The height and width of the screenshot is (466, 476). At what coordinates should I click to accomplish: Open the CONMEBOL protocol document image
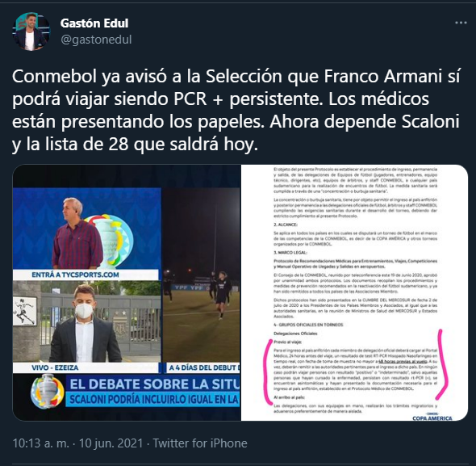pyautogui.click(x=354, y=292)
